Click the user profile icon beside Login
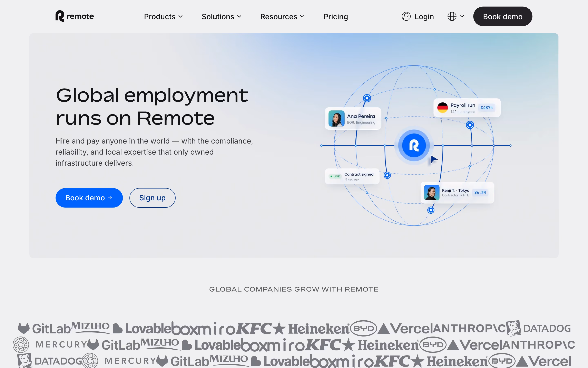Image resolution: width=588 pixels, height=368 pixels. click(x=406, y=16)
